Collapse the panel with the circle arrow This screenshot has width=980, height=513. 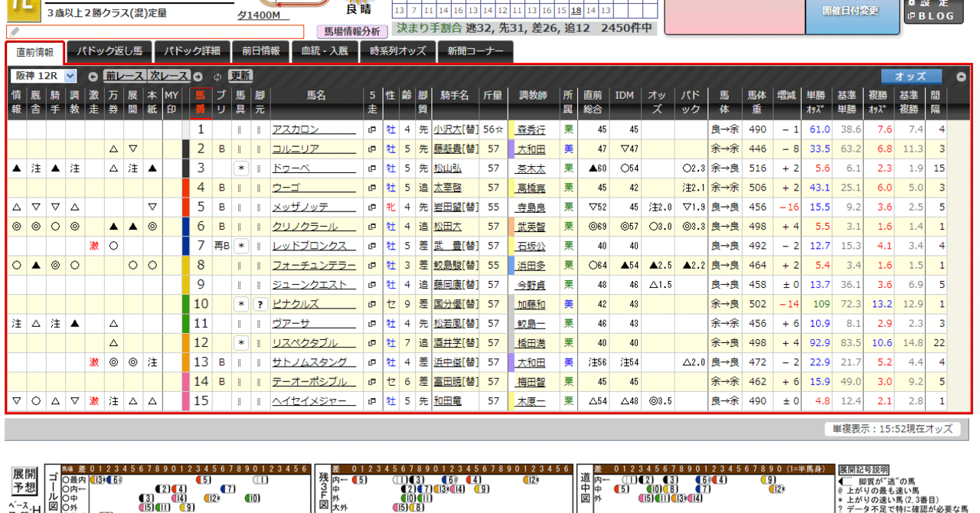pos(959,75)
